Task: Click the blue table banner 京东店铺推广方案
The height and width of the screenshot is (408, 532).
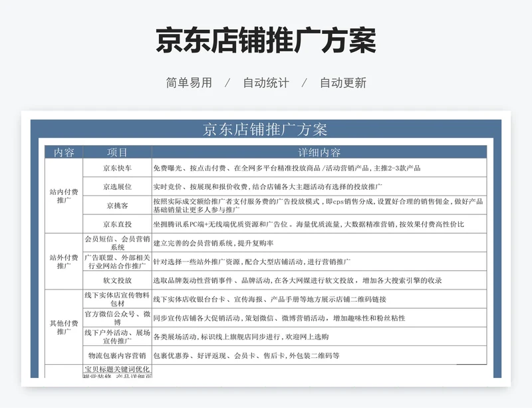Action: pyautogui.click(x=265, y=129)
